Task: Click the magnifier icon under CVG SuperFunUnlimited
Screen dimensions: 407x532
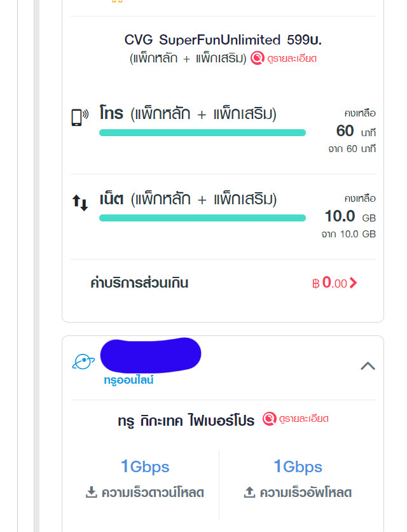Action: 258,59
